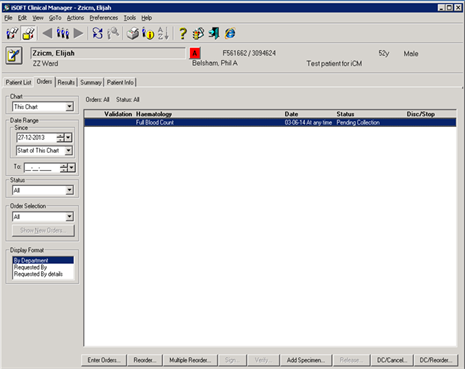Screen dimensions: 465x369
Task: Switch to the Patient List tab
Action: click(x=18, y=82)
